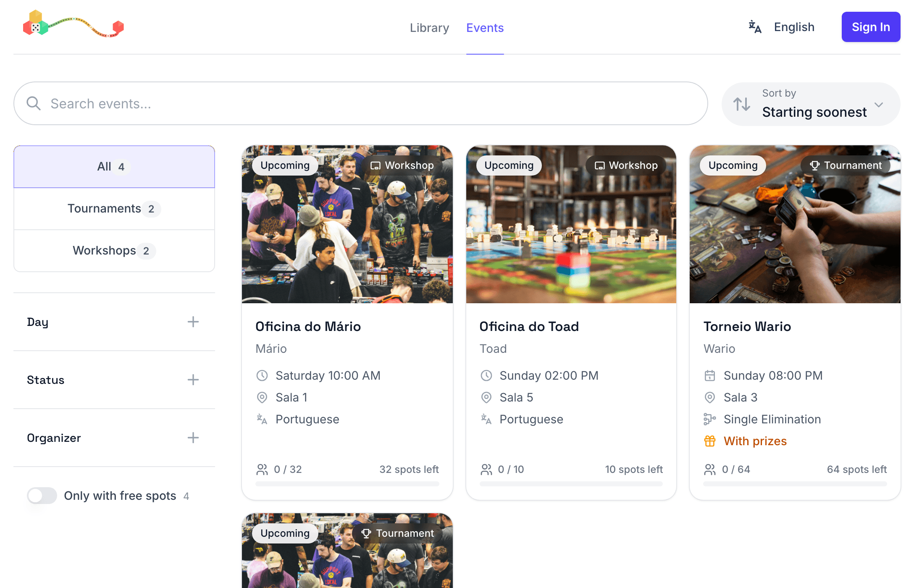This screenshot has width=914, height=588.
Task: Expand the Status filter
Action: [x=114, y=380]
